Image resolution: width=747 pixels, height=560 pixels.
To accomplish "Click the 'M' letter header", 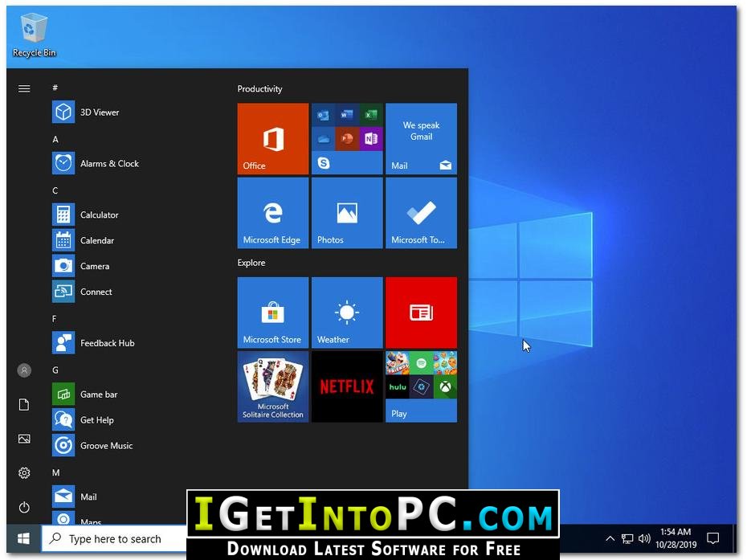I will coord(55,472).
